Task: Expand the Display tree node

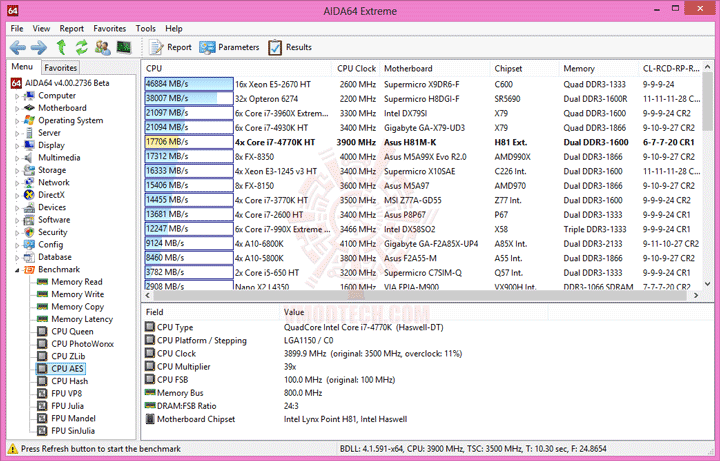Action: [17, 146]
